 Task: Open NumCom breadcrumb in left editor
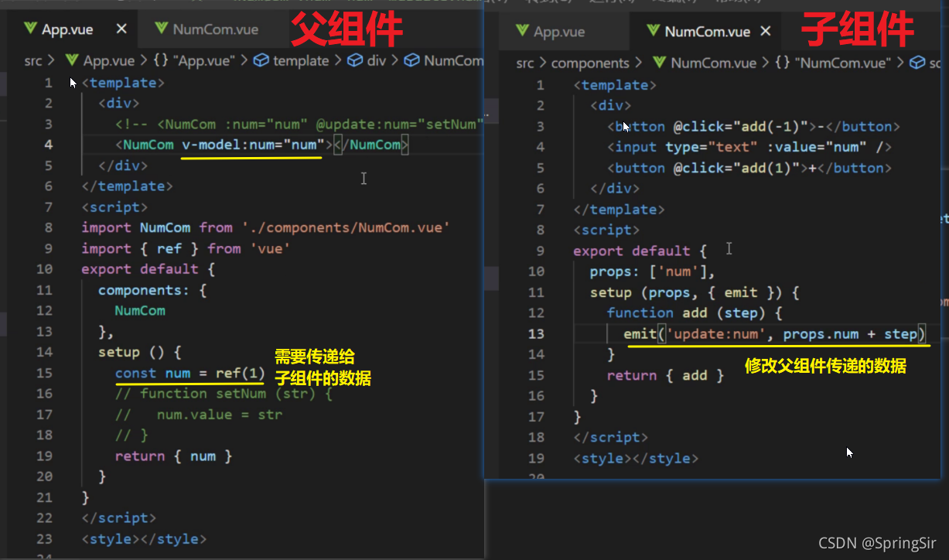pyautogui.click(x=453, y=60)
